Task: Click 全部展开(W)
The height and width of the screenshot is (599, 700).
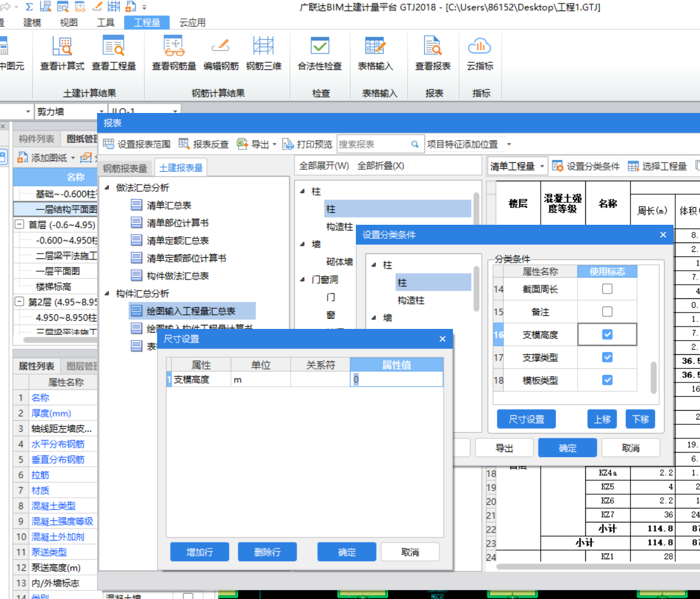Action: coord(324,166)
